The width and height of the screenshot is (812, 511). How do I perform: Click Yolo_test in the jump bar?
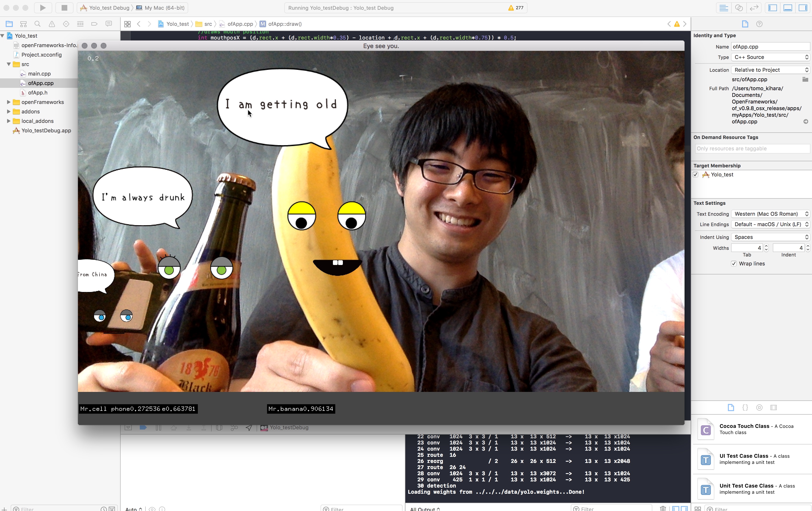173,24
